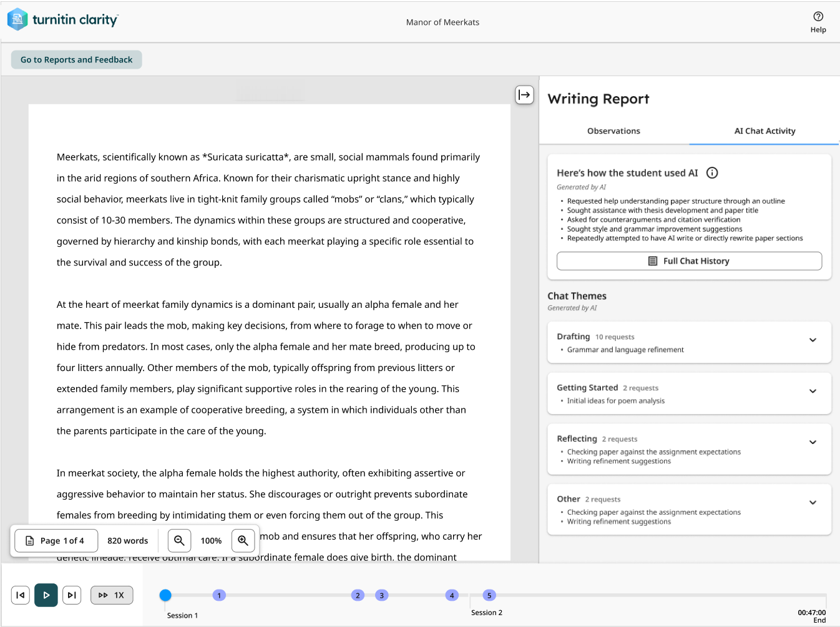Skip to the end of the session playback
The height and width of the screenshot is (627, 840).
(x=72, y=595)
